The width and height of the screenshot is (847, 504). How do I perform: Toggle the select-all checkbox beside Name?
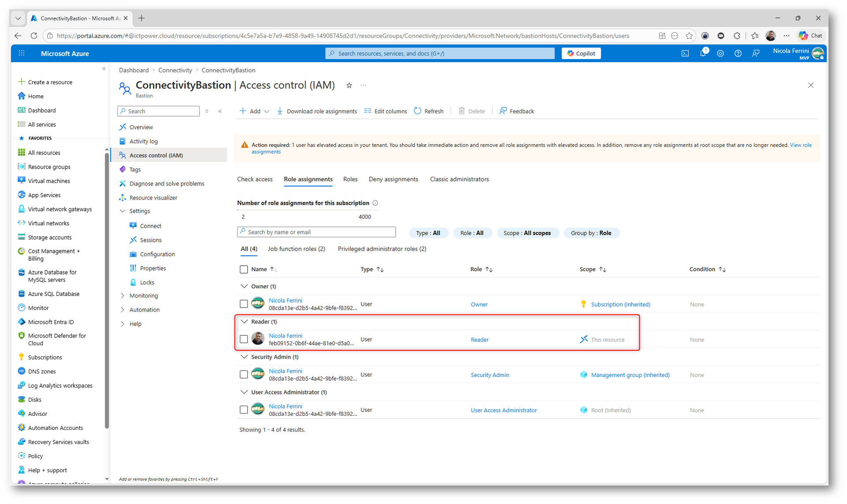pos(244,269)
